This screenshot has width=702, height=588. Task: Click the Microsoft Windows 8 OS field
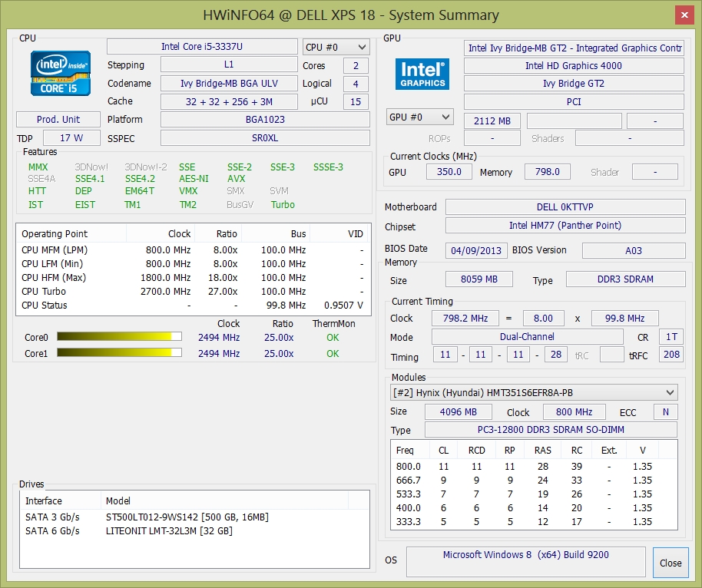(x=526, y=561)
